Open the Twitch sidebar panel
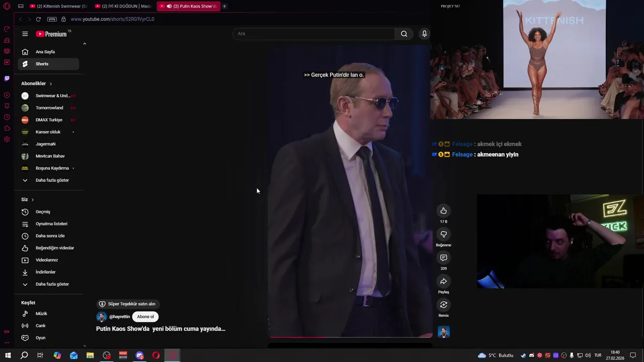The height and width of the screenshot is (362, 644). [7, 78]
